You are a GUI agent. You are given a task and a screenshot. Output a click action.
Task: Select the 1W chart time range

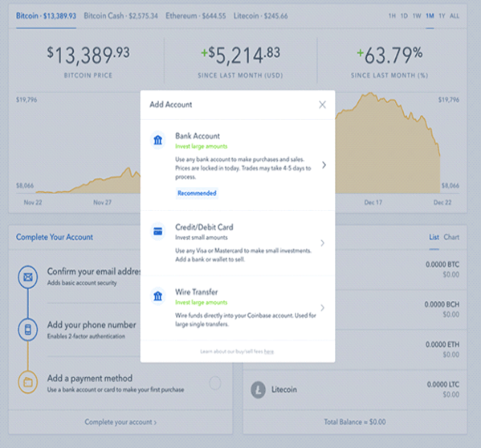click(417, 16)
